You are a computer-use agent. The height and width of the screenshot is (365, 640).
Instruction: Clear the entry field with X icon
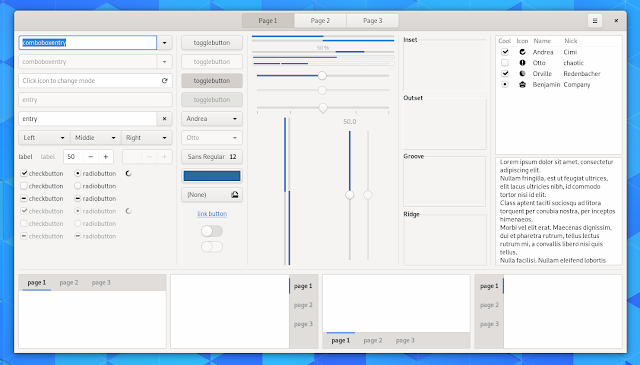tap(164, 119)
